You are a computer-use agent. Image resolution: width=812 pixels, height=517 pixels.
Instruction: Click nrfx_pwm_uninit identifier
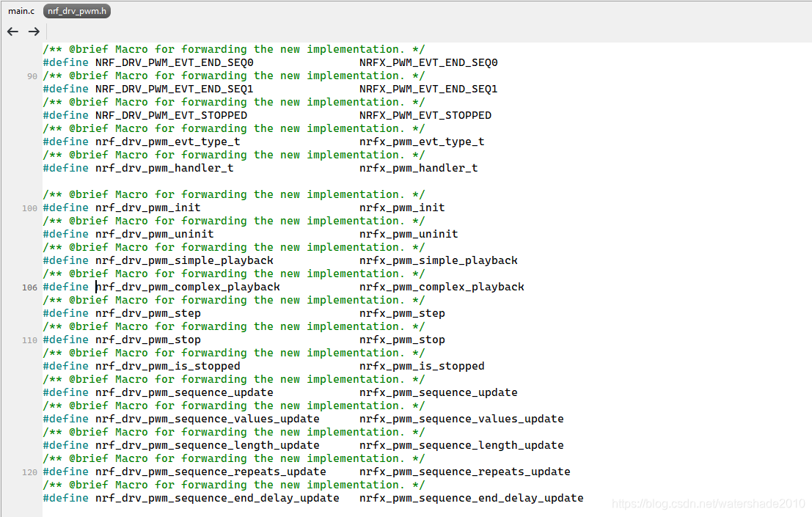pyautogui.click(x=409, y=234)
